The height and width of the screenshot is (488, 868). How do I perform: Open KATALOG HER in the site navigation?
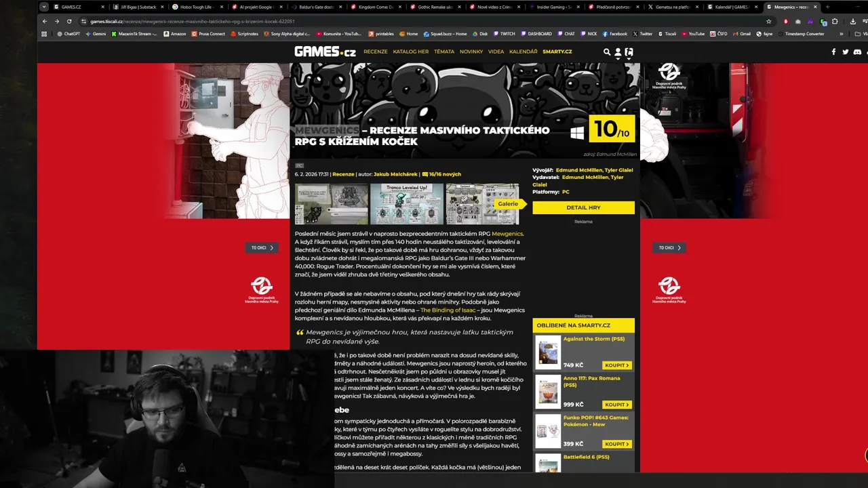[x=411, y=52]
